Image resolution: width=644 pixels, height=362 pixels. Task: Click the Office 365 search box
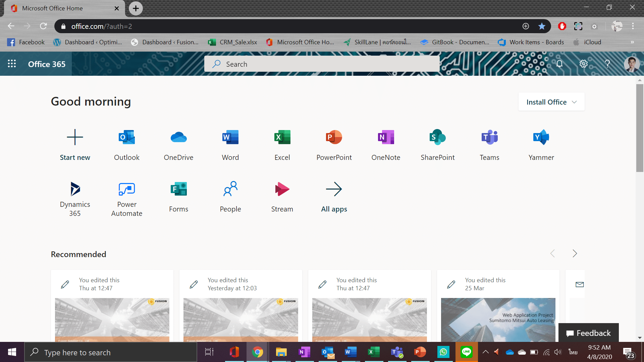[322, 64]
